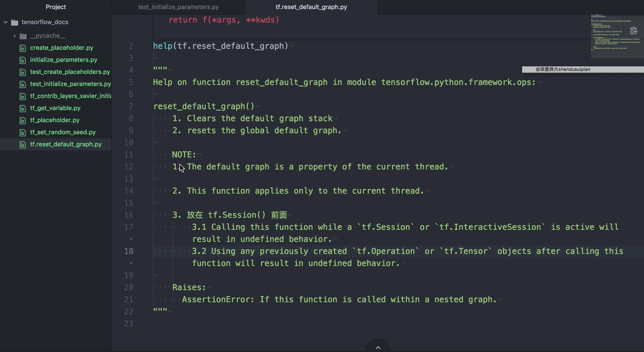Click 'This function applies only' line

coord(298,191)
